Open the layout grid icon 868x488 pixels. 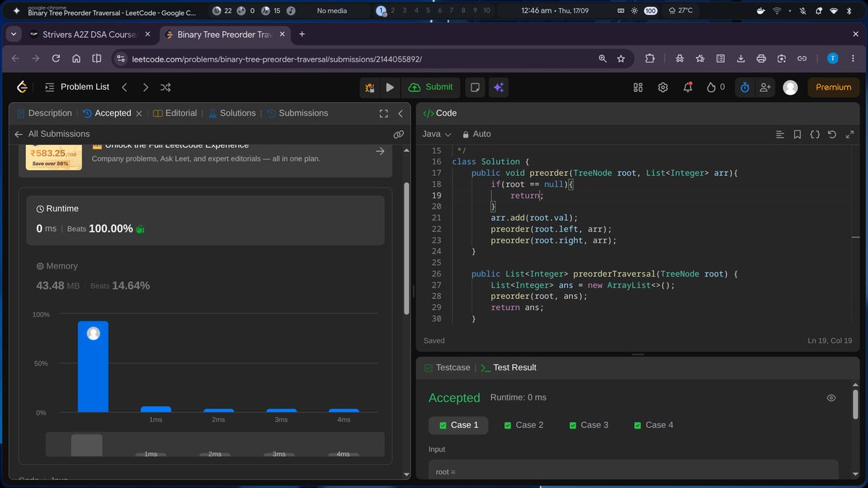point(638,87)
